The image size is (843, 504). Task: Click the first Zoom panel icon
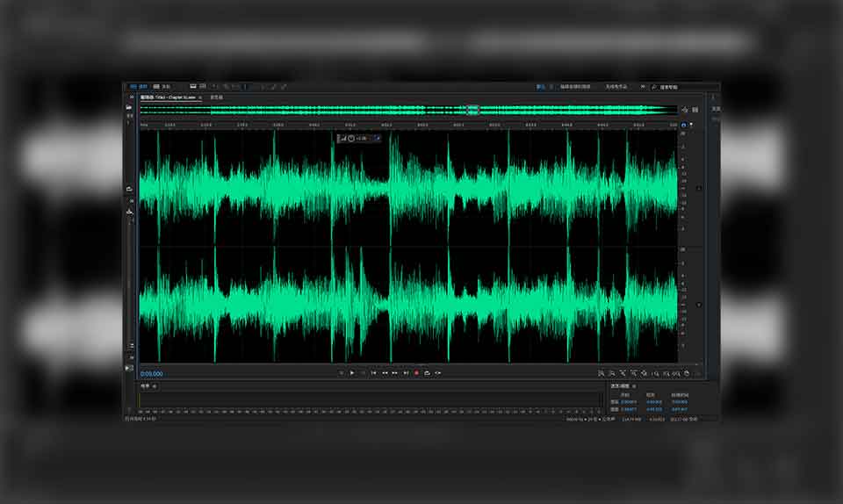click(x=601, y=373)
